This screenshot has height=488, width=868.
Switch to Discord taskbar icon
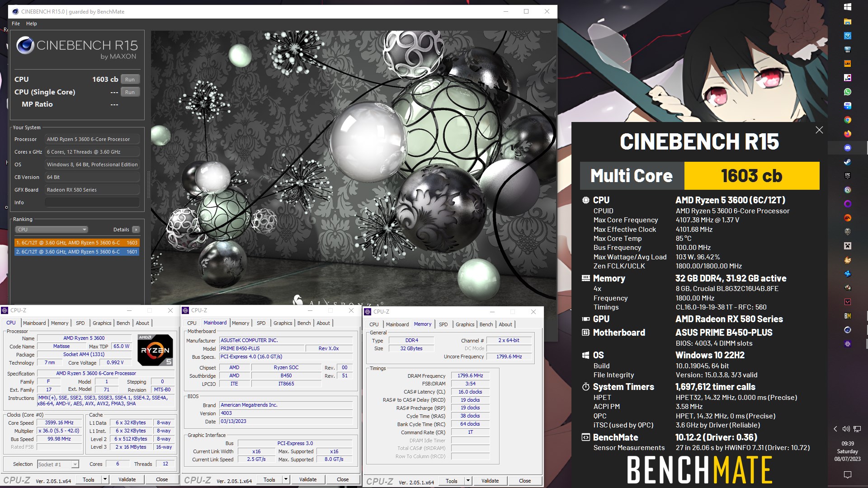point(848,148)
